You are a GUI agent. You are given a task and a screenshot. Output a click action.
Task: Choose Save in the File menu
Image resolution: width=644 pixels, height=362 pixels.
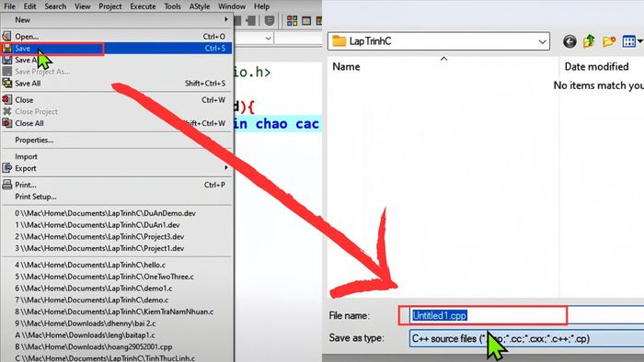pos(116,49)
